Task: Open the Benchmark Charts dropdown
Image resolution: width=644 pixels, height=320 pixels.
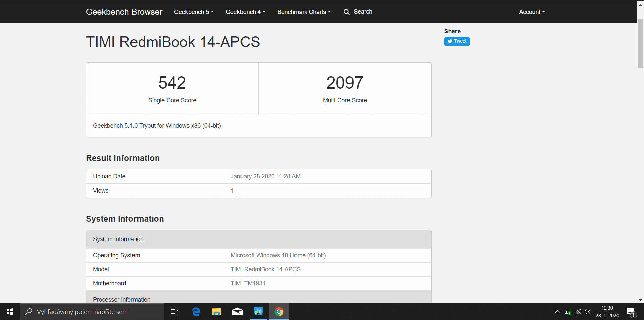Action: point(304,12)
